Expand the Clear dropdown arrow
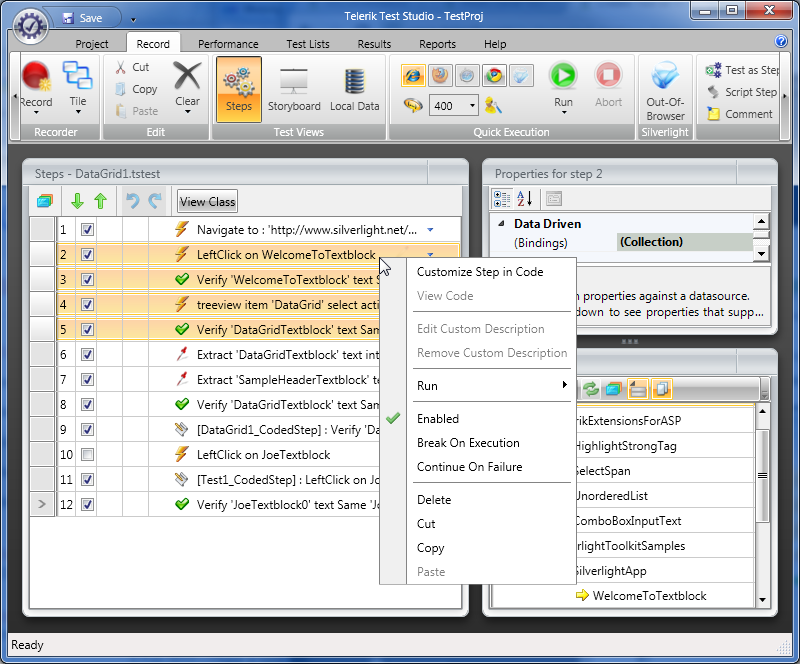800x664 pixels. pyautogui.click(x=187, y=112)
